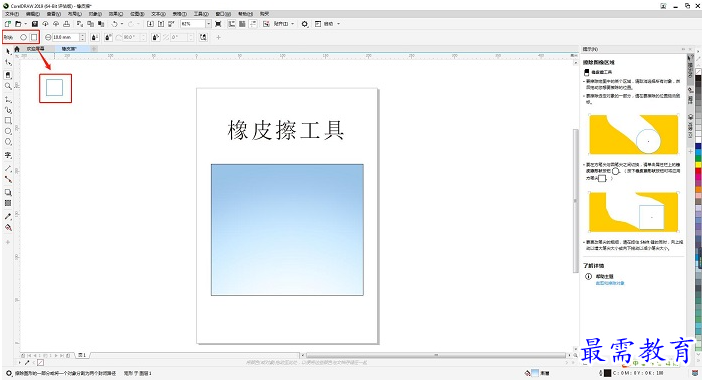Screen dimensions: 702x382
Task: Open a file with the folder icon
Action: coord(18,24)
